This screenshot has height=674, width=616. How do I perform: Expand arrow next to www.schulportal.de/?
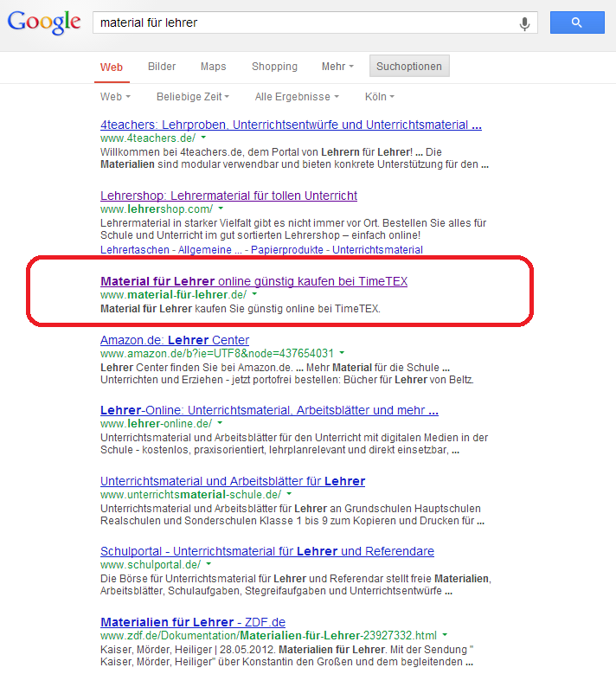click(x=209, y=564)
